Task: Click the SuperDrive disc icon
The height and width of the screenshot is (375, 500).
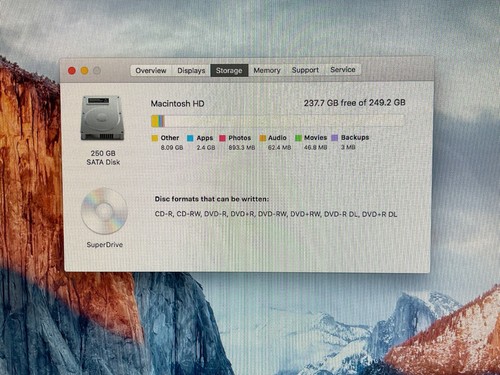Action: pos(104,211)
